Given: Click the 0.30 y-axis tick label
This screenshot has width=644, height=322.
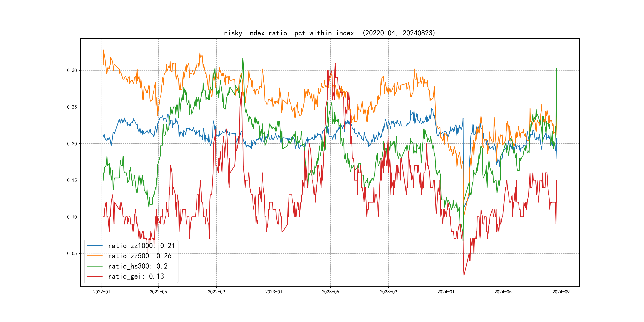Looking at the screenshot, I should click(x=72, y=71).
